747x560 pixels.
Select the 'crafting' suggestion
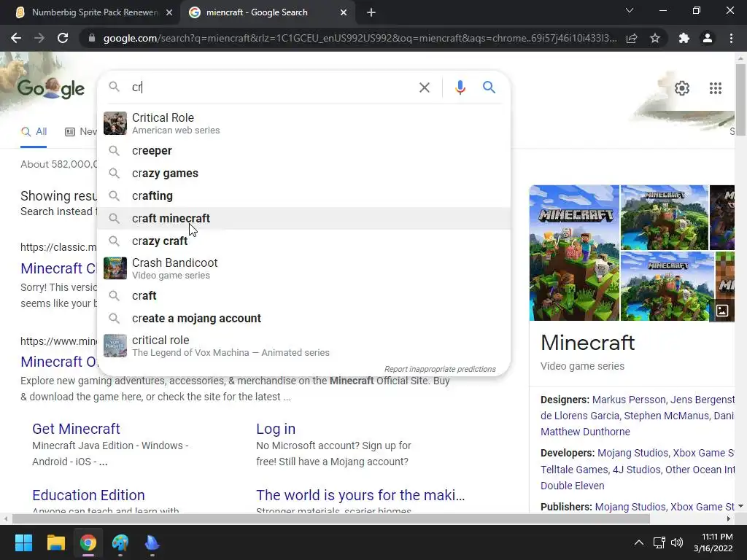click(303, 195)
